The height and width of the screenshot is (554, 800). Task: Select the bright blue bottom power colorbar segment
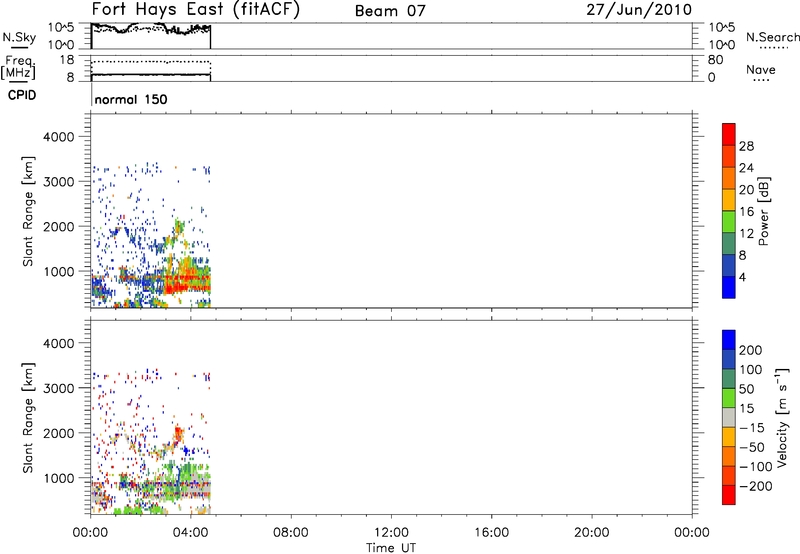[x=729, y=287]
